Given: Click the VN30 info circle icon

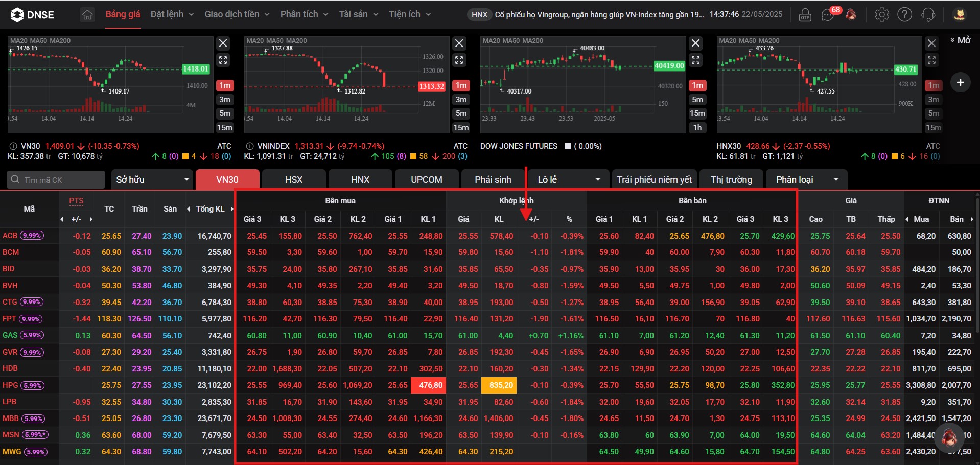Looking at the screenshot, I should [x=13, y=146].
